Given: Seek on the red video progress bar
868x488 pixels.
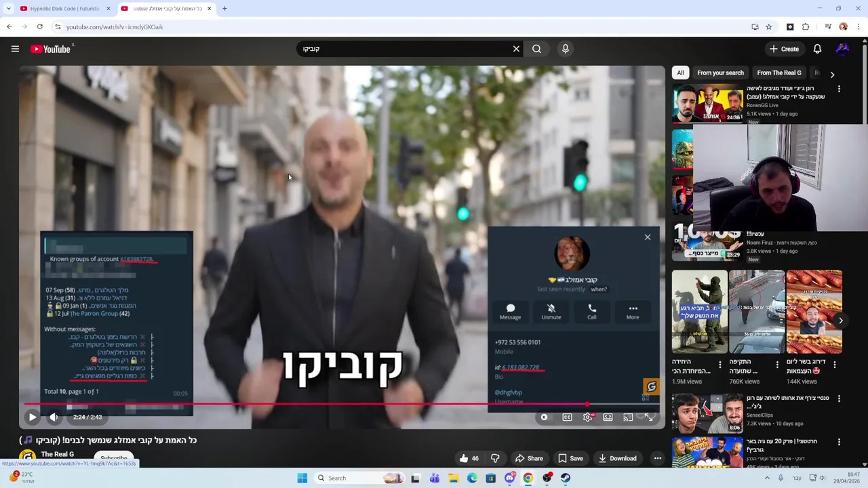Looking at the screenshot, I should click(x=342, y=404).
